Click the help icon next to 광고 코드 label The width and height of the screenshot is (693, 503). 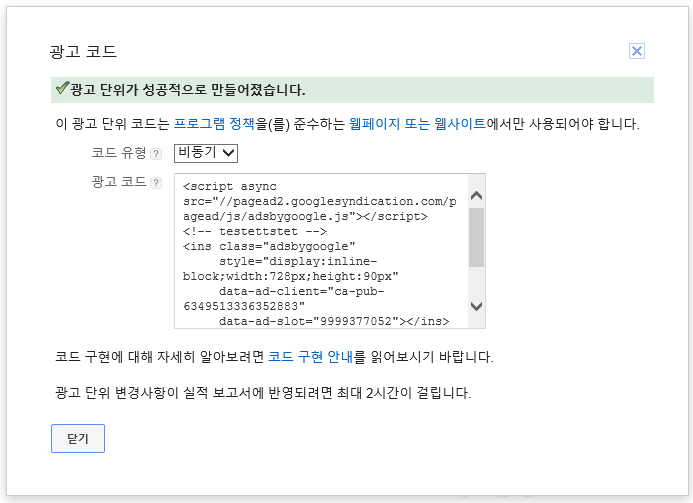coord(156,183)
